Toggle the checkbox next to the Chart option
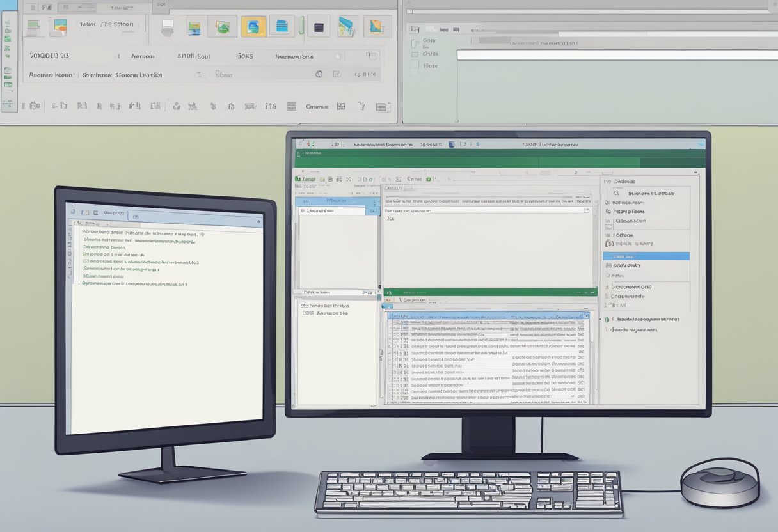778x532 pixels. (607, 265)
